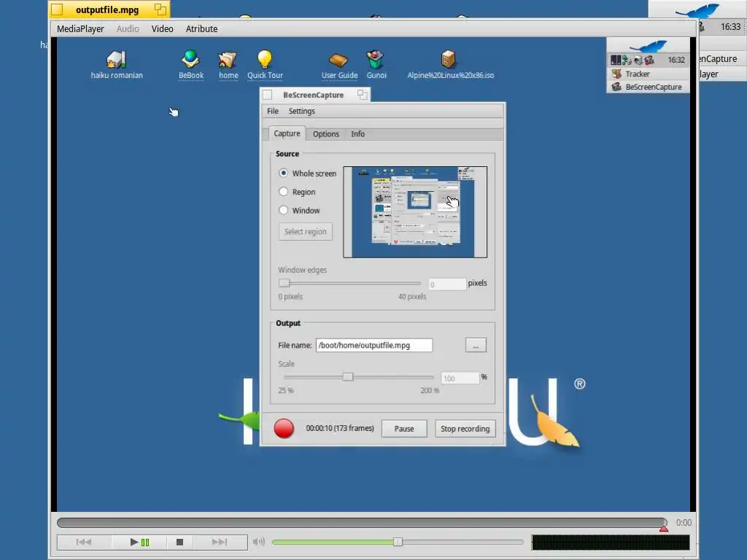The image size is (747, 560).
Task: Open BeScreenCapture Settings menu
Action: pyautogui.click(x=301, y=111)
